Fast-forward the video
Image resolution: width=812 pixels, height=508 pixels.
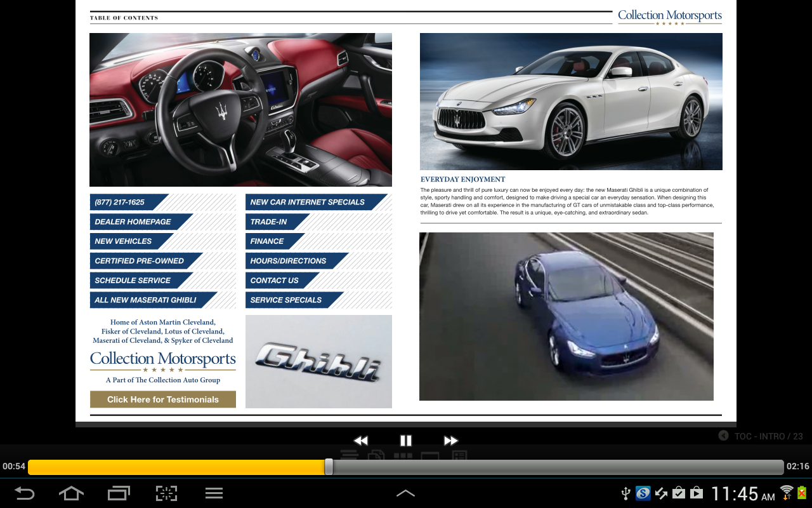pyautogui.click(x=450, y=440)
